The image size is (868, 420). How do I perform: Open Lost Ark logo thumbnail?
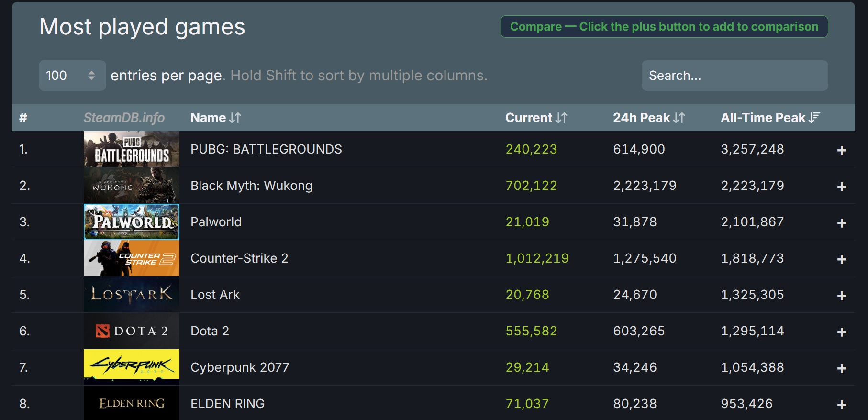tap(132, 294)
